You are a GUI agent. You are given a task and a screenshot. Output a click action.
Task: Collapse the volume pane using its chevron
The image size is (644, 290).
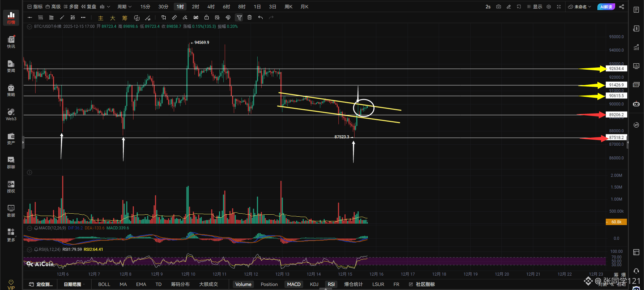pos(30,172)
